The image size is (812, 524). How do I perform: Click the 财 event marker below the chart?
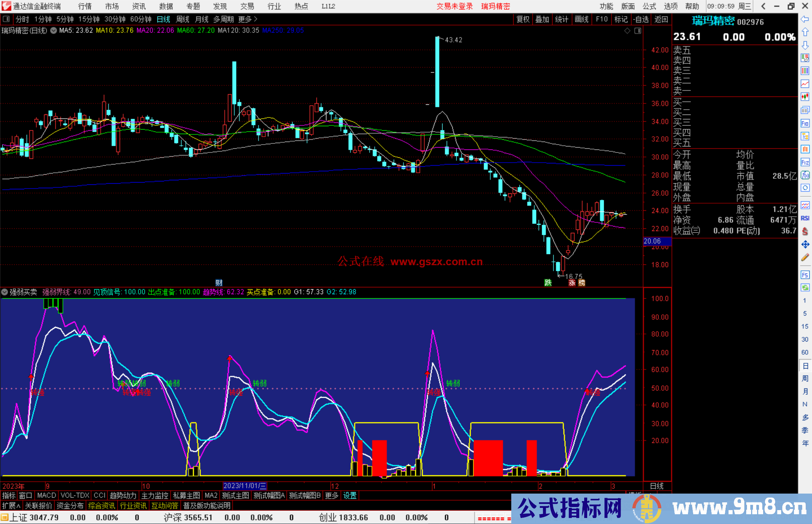pyautogui.click(x=219, y=283)
